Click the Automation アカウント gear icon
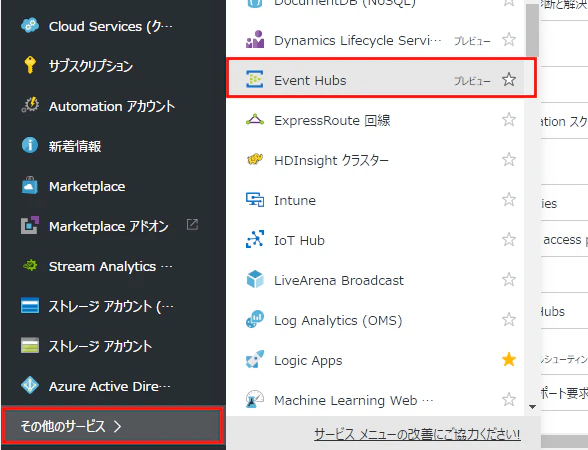 pos(30,105)
